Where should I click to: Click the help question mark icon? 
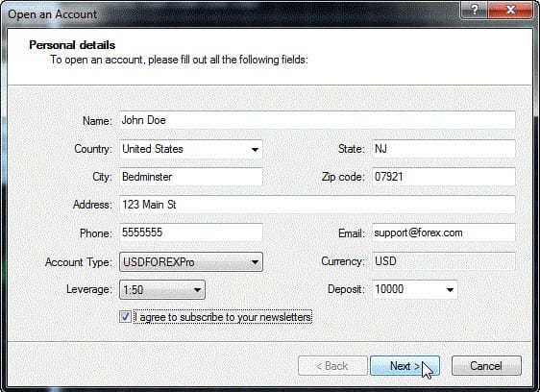click(x=475, y=10)
